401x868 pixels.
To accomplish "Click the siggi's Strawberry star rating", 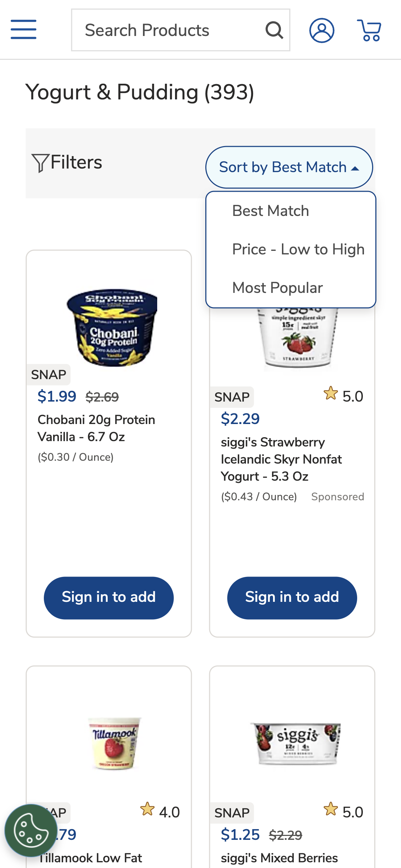I will coord(343,396).
